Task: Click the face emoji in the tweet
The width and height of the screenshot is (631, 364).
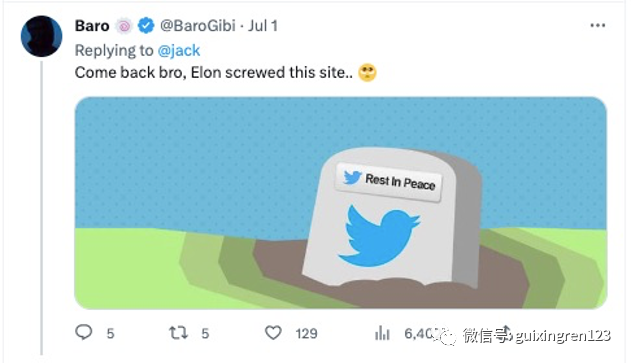Action: (x=367, y=72)
